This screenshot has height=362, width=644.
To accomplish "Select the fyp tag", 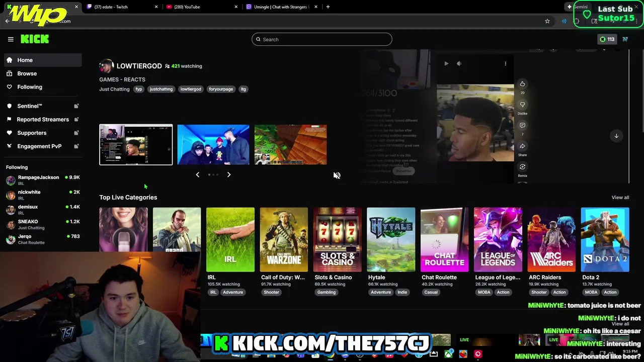I will (139, 89).
